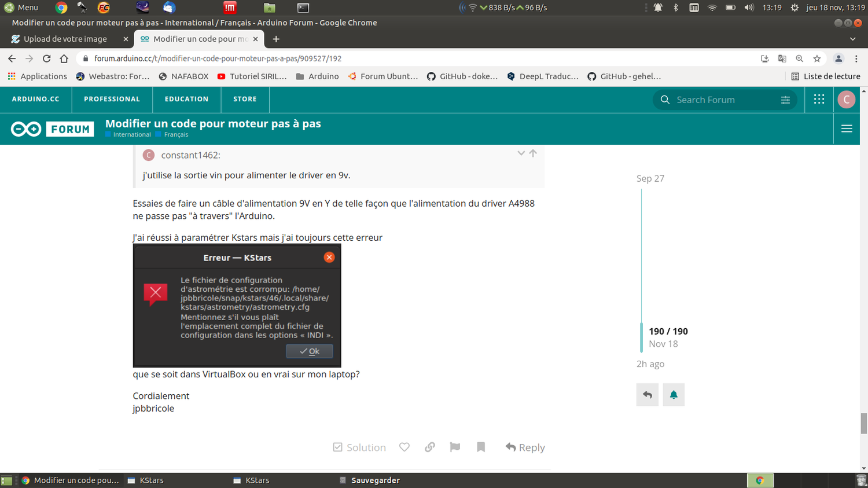The height and width of the screenshot is (488, 868).
Task: Open Chrome three-dot menu
Action: pyautogui.click(x=856, y=58)
